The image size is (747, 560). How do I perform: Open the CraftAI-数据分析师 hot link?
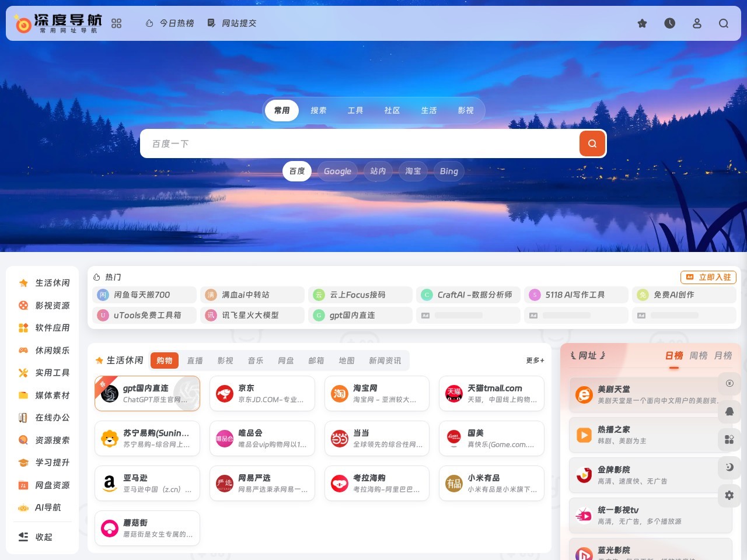[x=468, y=295]
